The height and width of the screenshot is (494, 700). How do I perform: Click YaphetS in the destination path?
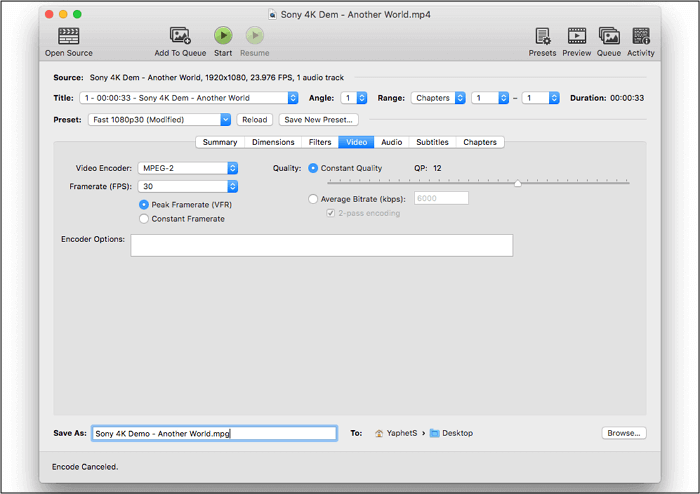[402, 433]
